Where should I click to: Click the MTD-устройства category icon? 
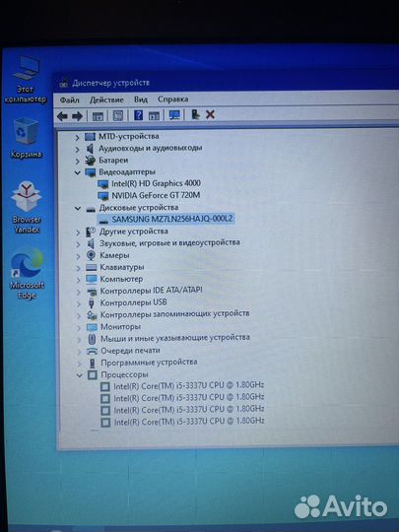90,137
